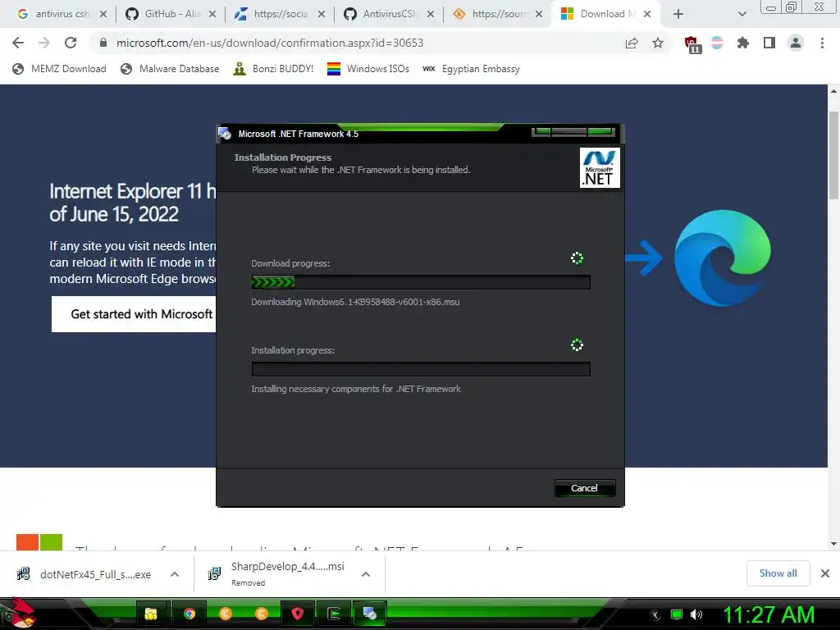Open the red shield taskbar app
This screenshot has height=630, width=840.
(298, 614)
